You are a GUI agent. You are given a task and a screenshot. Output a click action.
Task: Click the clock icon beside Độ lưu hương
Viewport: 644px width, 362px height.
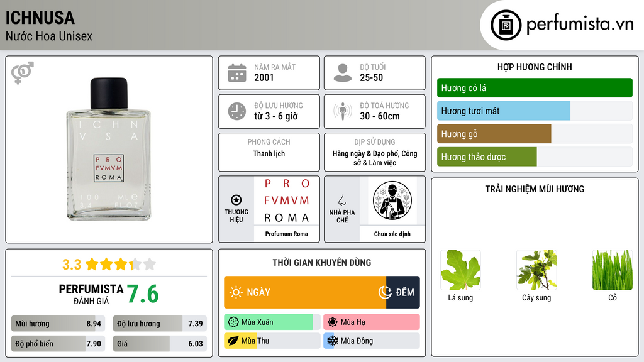(237, 111)
